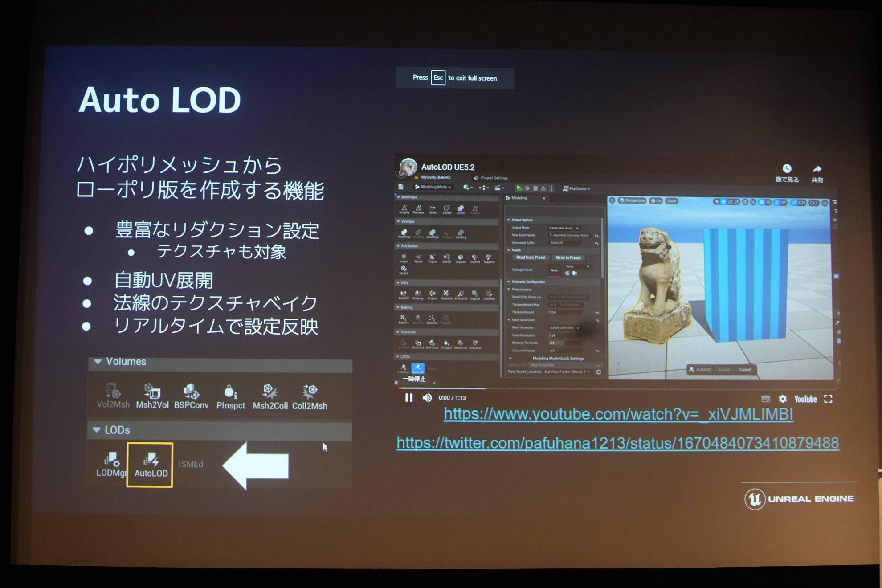Open the Perspective viewport menu
882x588 pixels.
632,201
